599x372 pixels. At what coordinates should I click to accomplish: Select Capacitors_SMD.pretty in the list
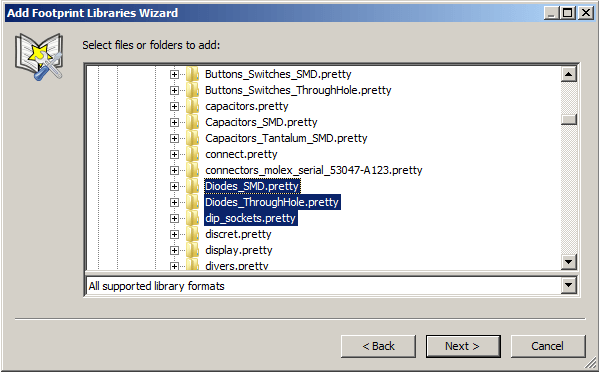[261, 122]
